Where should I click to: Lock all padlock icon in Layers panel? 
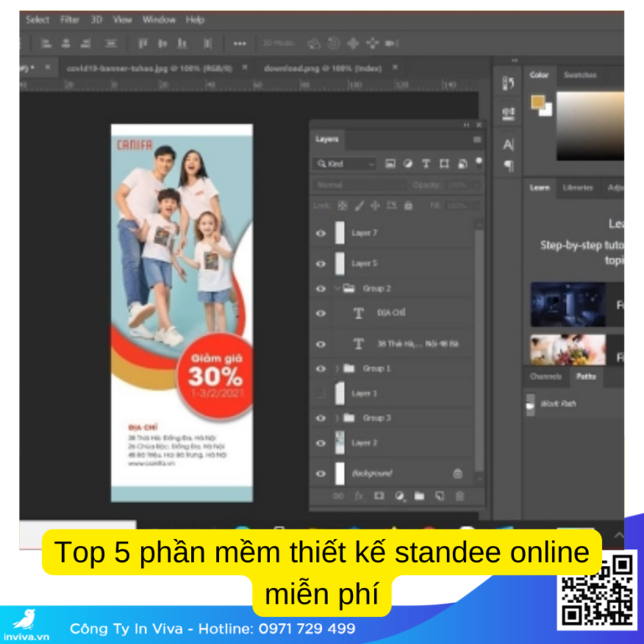point(408,205)
